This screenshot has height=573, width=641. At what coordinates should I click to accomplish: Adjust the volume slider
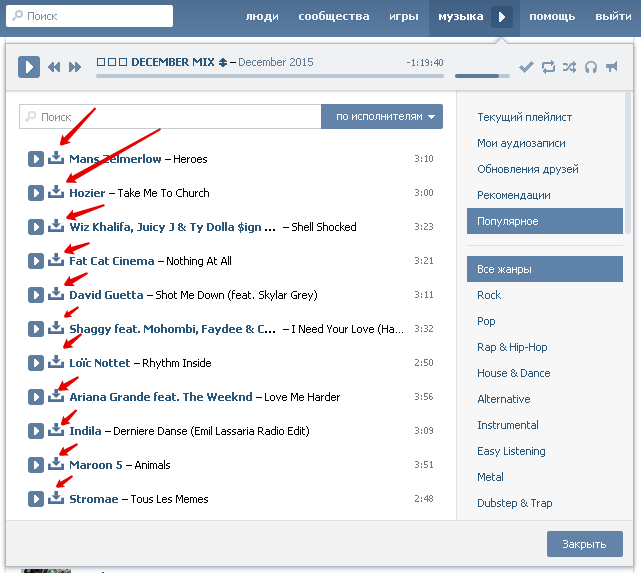click(x=482, y=76)
